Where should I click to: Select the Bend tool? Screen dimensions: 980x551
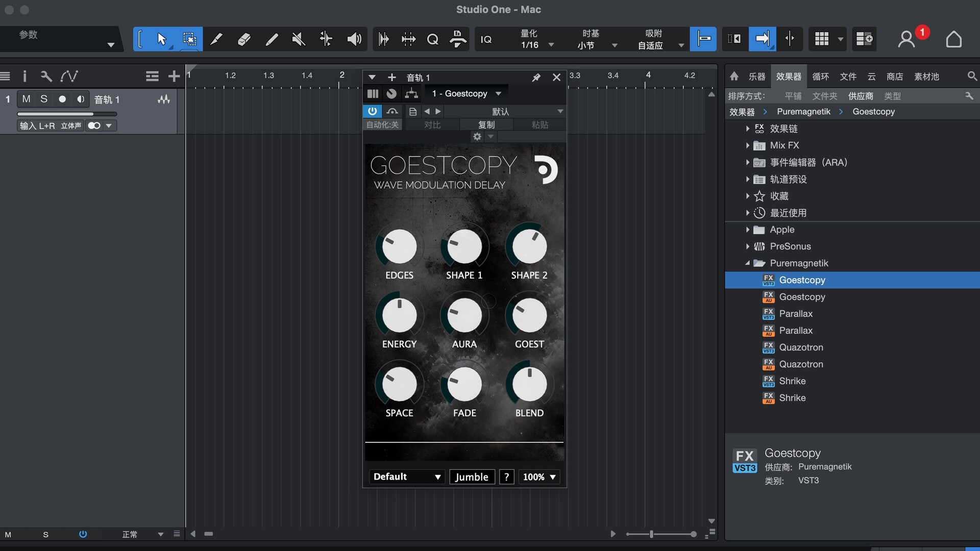(x=326, y=39)
